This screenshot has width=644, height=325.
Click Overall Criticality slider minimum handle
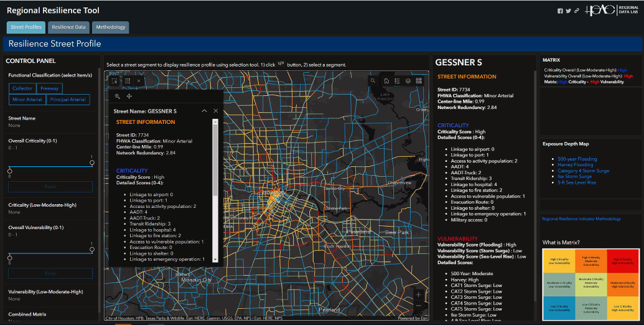click(10, 171)
